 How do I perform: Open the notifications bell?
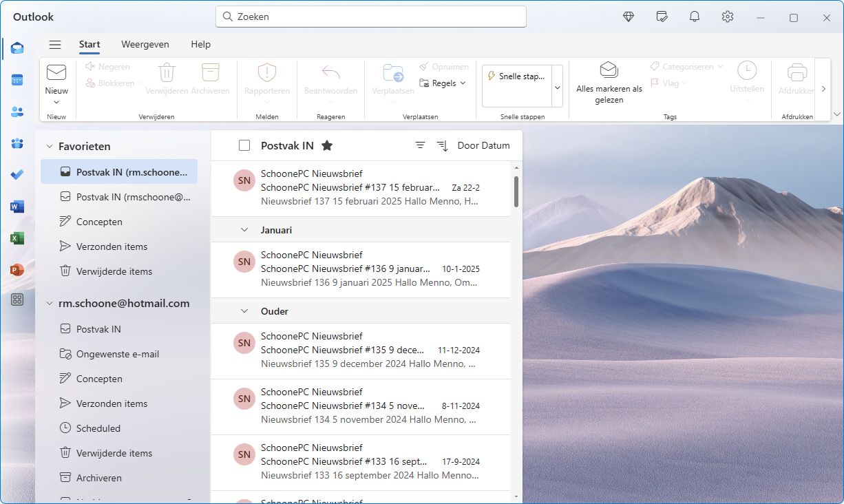click(x=695, y=17)
